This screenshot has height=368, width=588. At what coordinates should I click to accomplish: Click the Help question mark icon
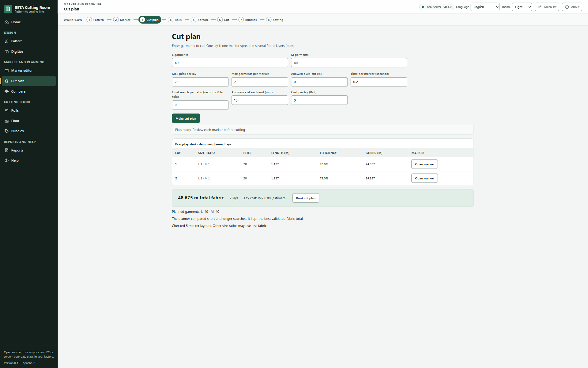pyautogui.click(x=6, y=160)
